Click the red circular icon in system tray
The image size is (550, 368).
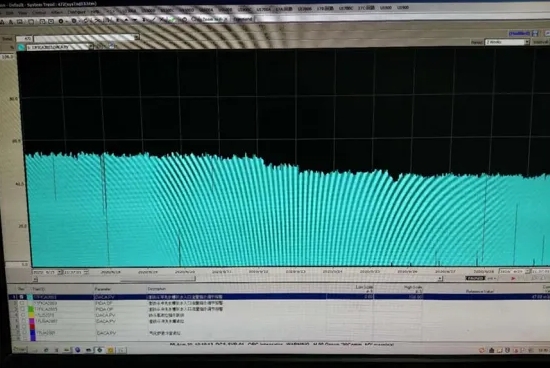click(482, 350)
